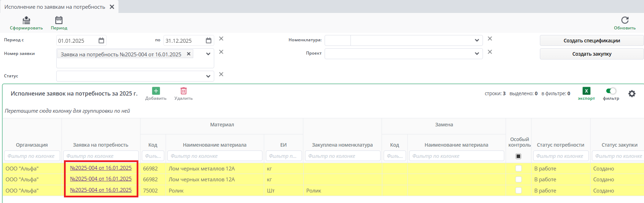644x203 pixels.
Task: Open the Период calendar toolbar icon
Action: coord(59,20)
